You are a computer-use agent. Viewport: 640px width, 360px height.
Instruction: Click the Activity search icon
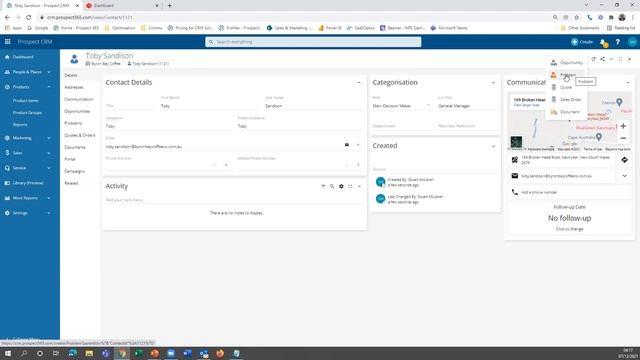(332, 187)
